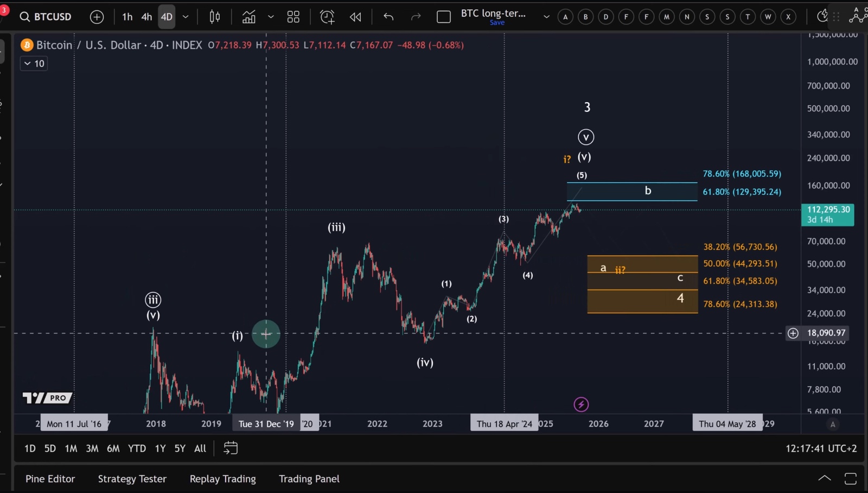Viewport: 868px width, 493px height.
Task: Open the candlestick chart type selector
Action: click(x=215, y=17)
